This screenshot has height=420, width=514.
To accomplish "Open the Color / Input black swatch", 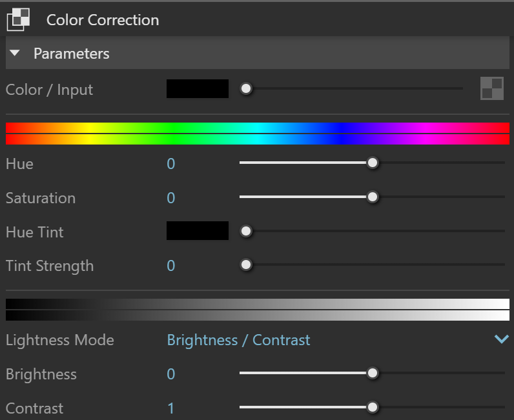I will coord(198,88).
